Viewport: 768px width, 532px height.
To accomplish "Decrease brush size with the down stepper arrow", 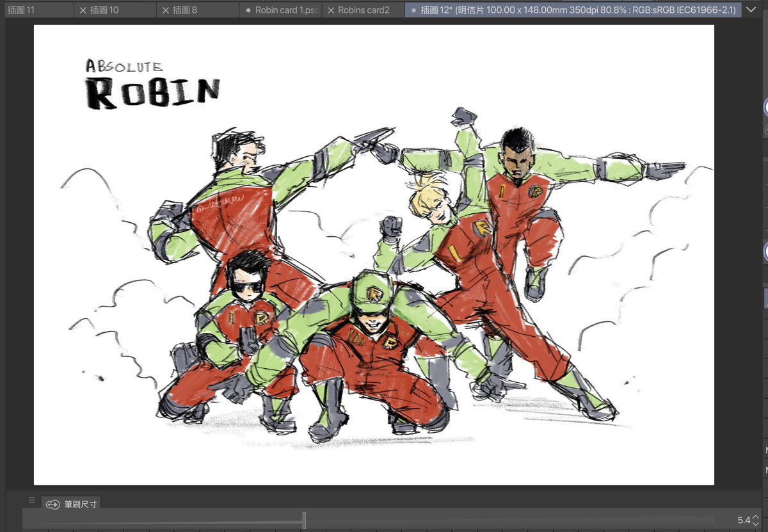I will [755, 524].
